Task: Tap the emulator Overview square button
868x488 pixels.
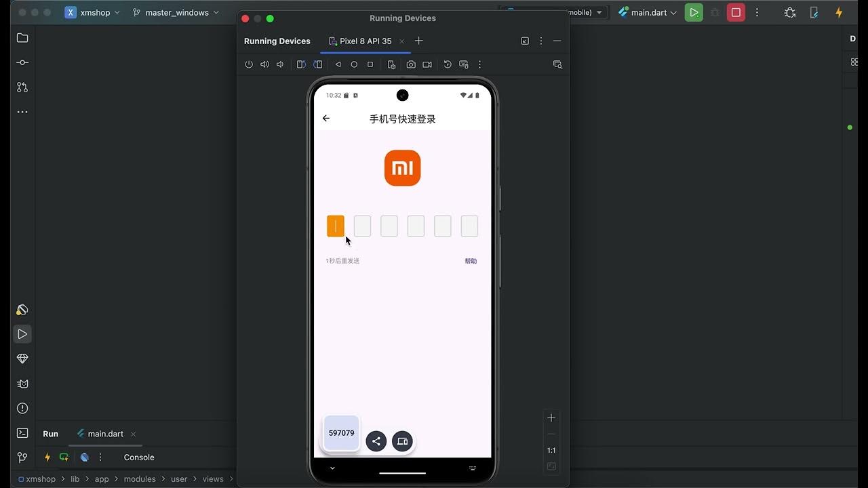Action: click(x=370, y=64)
